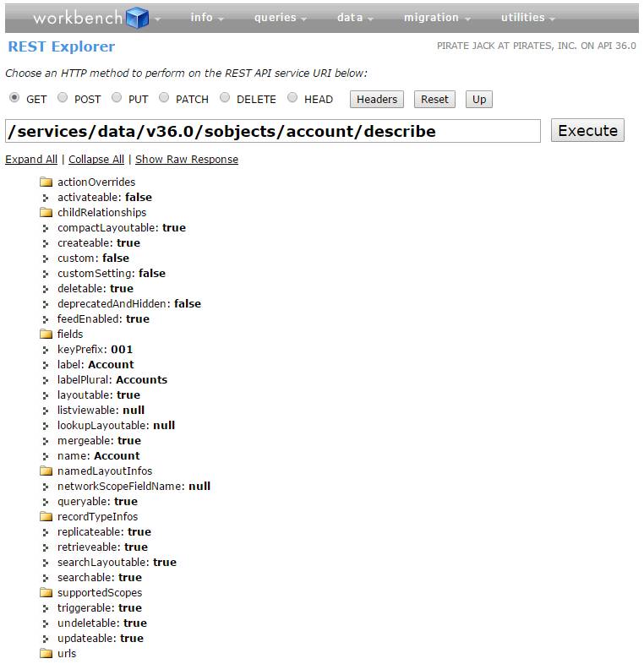Click the Execute button

coord(587,130)
